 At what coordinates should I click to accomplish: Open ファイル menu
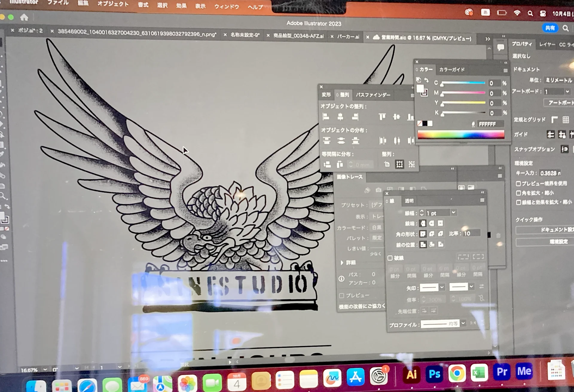click(58, 3)
